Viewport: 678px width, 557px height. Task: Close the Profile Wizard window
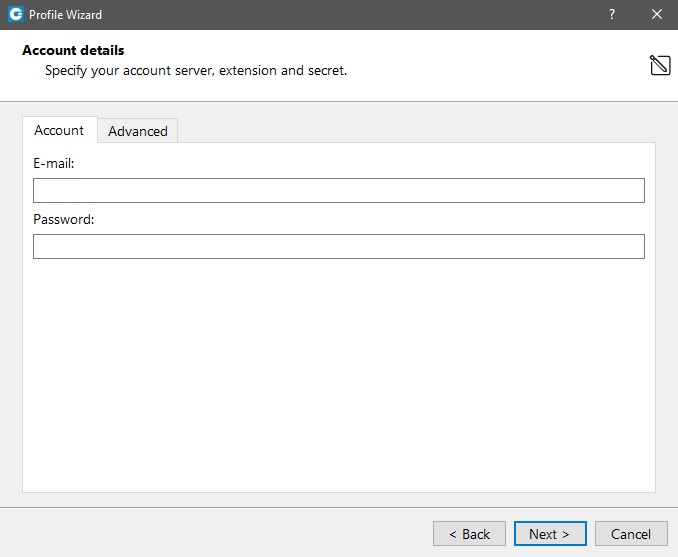[x=656, y=15]
